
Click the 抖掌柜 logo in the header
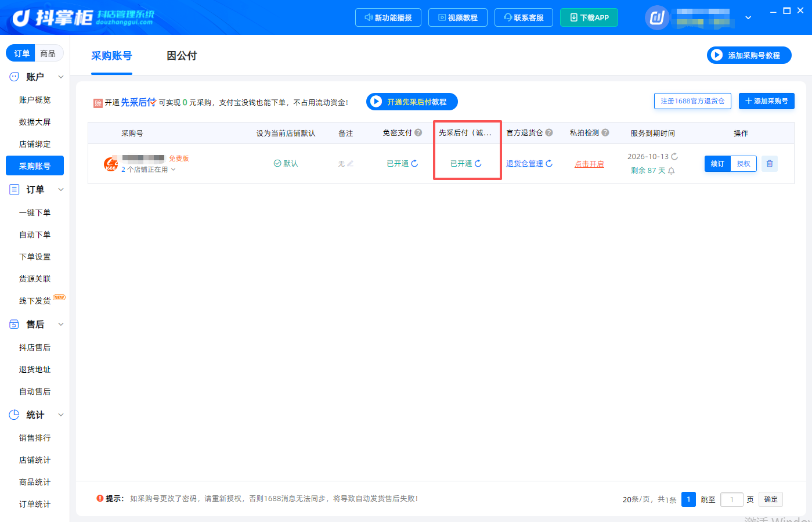tap(83, 17)
